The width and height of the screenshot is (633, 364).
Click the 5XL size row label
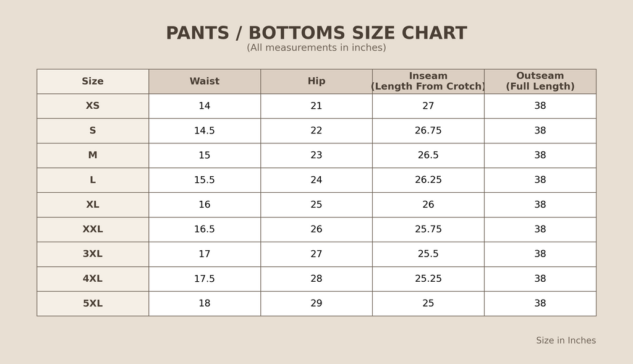[93, 303]
